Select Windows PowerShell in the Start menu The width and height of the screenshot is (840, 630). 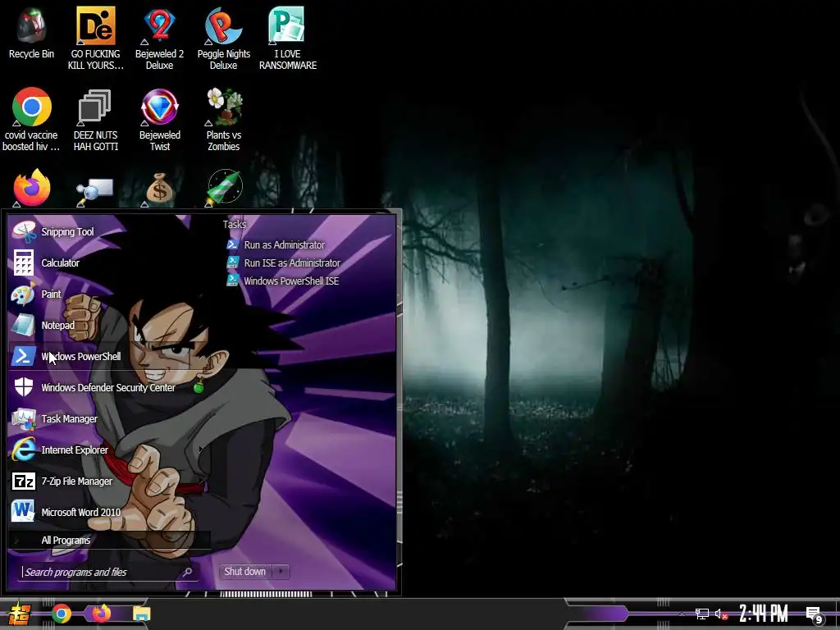(109, 356)
